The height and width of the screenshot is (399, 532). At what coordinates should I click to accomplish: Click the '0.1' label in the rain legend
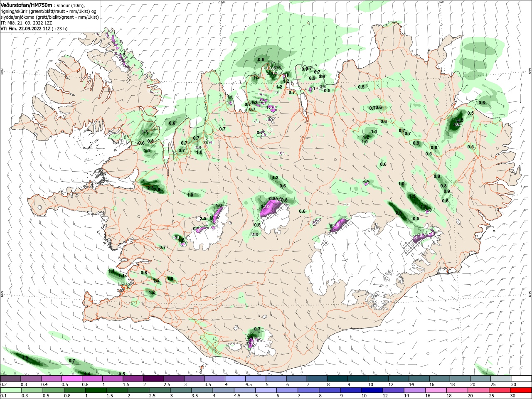point(3,397)
